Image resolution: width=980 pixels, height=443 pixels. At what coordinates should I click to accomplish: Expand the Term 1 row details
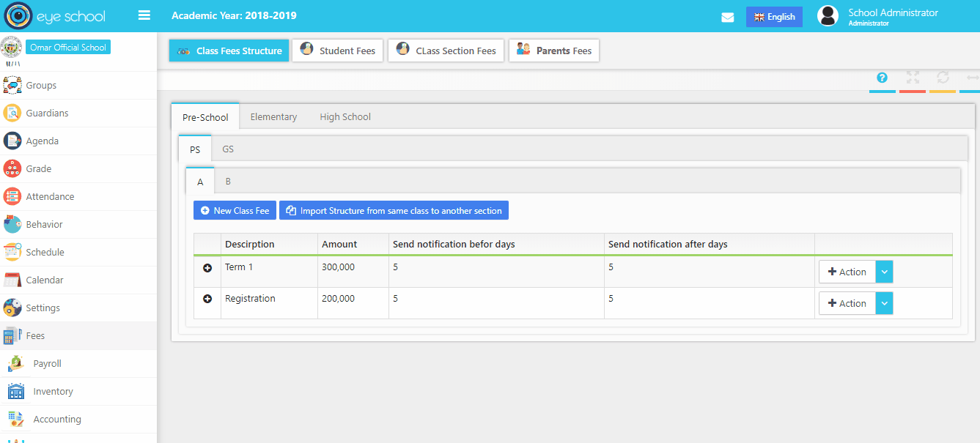207,268
